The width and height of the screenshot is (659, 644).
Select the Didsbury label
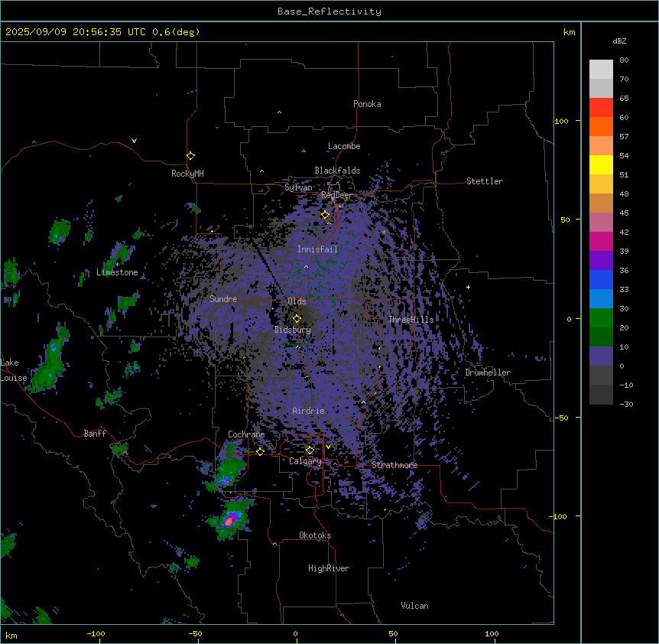click(x=292, y=330)
